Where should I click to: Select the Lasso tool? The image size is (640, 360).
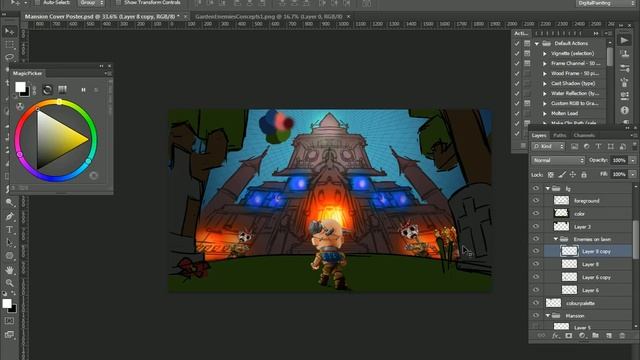9,57
